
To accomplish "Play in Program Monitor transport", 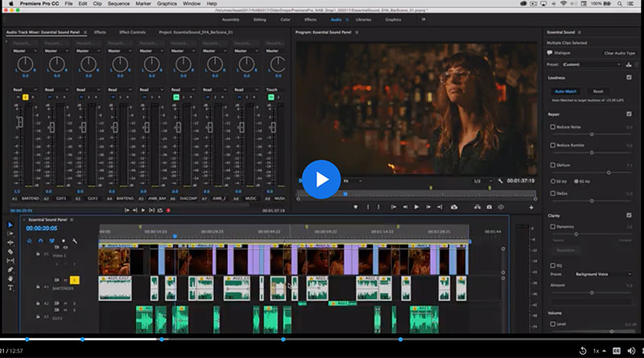I will coord(416,208).
